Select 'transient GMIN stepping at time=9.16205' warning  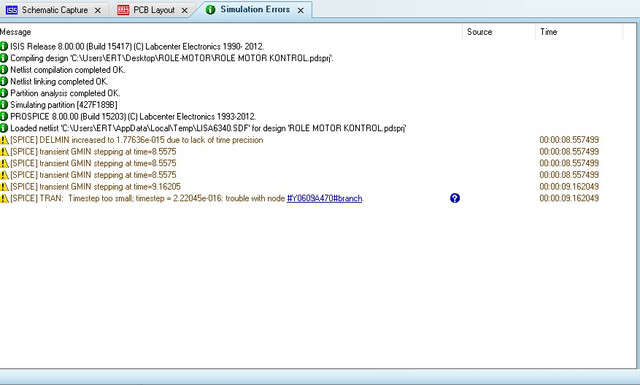96,187
